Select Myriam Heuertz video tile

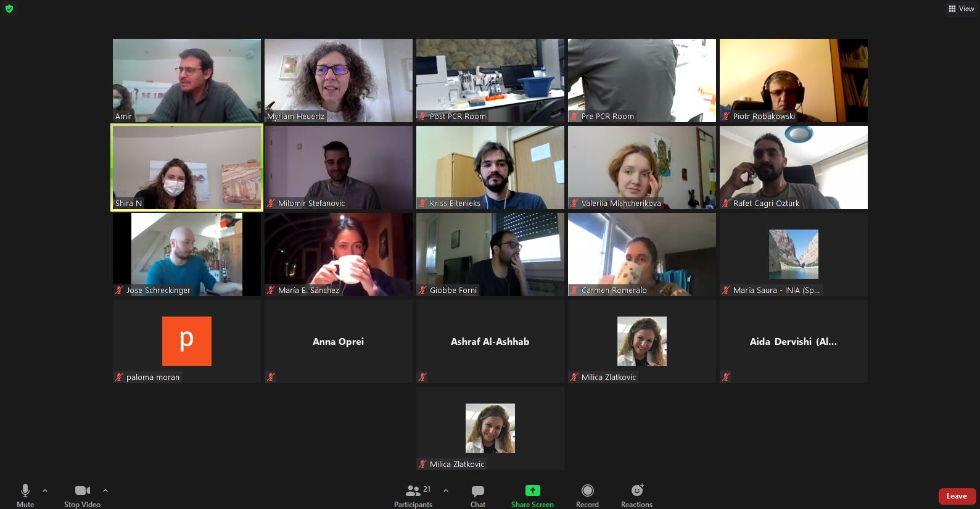pos(339,80)
